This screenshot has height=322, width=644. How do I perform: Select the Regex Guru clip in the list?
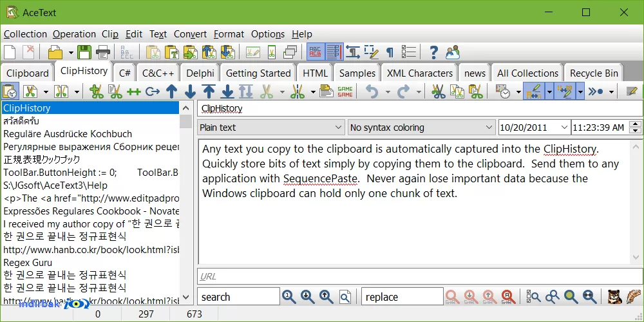91,262
